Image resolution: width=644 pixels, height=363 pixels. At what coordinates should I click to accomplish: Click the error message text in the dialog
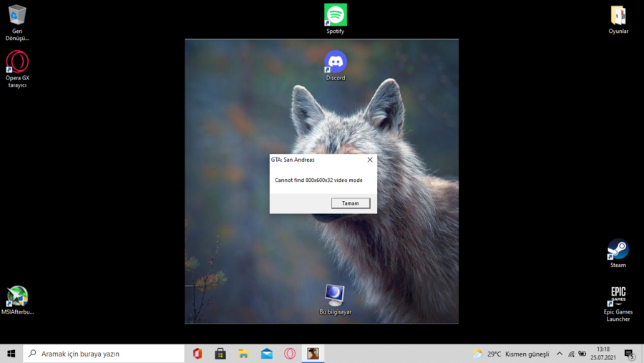click(x=318, y=180)
